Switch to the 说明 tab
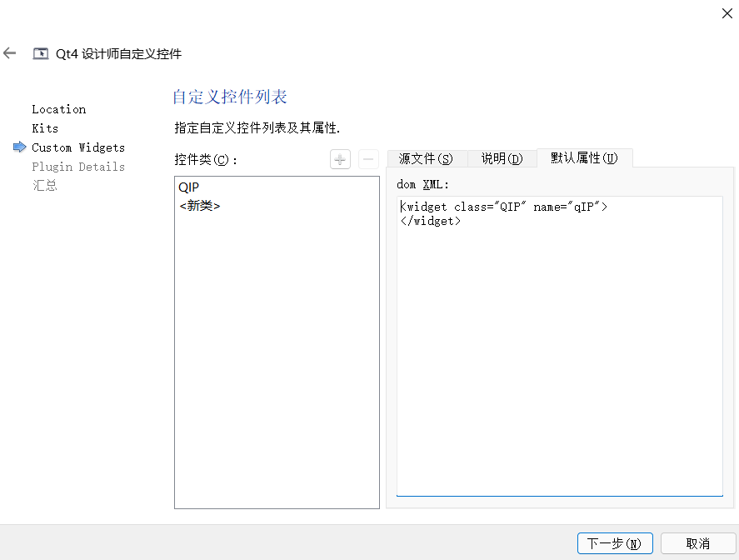Image resolution: width=739 pixels, height=560 pixels. pos(502,158)
